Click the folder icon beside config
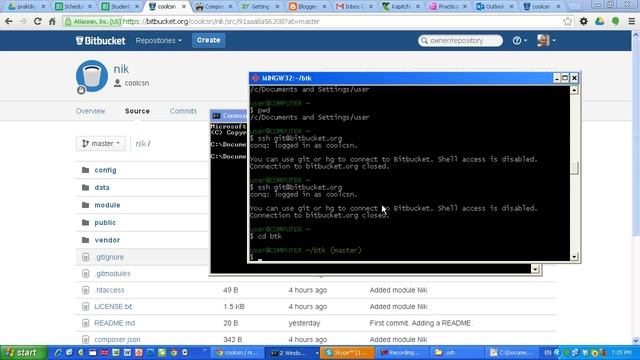The height and width of the screenshot is (360, 640). [x=85, y=170]
